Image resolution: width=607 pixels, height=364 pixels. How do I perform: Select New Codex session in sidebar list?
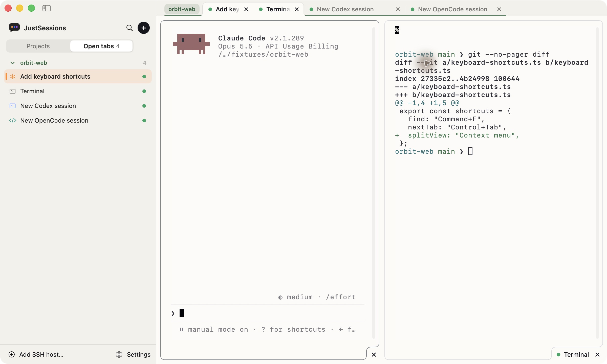(78, 106)
